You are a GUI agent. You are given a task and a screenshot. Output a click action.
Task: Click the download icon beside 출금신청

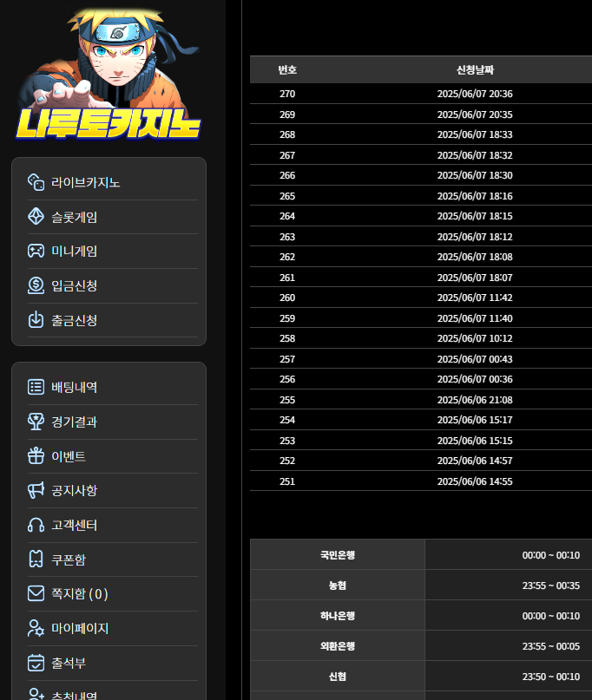coord(36,320)
